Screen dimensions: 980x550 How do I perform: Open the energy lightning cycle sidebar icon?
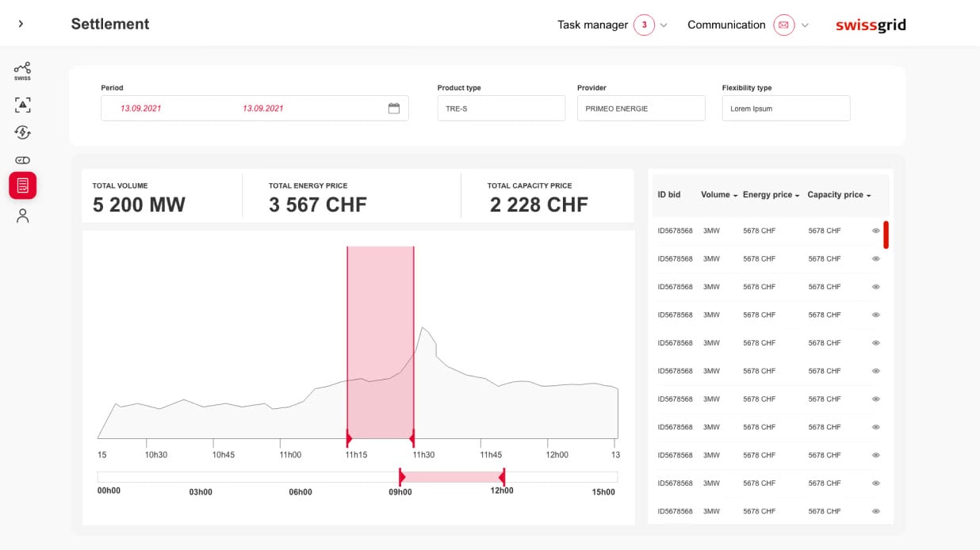(22, 132)
